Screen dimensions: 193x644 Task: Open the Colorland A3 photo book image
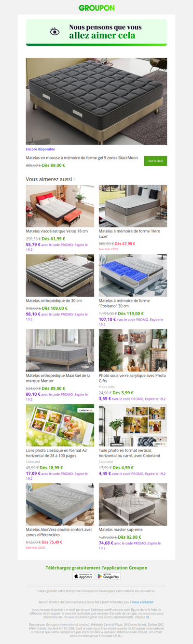coord(60,425)
